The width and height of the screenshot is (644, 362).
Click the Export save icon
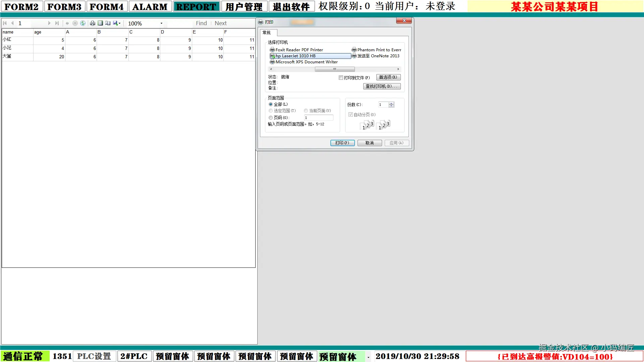point(116,23)
